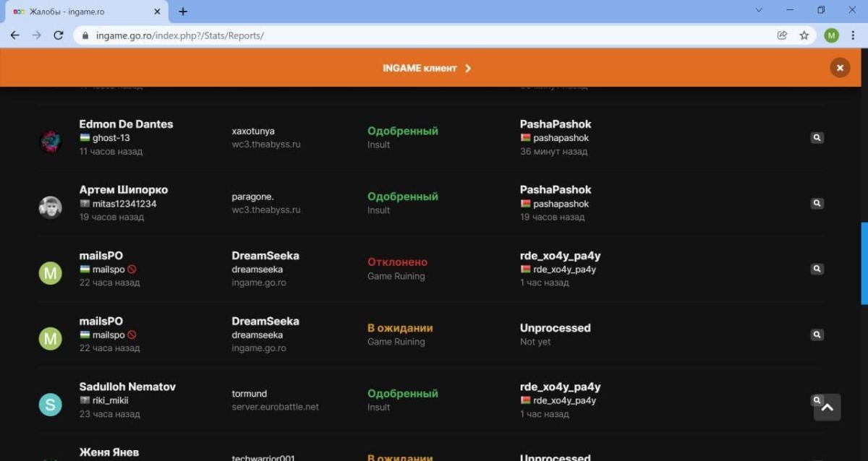The width and height of the screenshot is (868, 461).
Task: Click the address bar URL field
Action: [434, 35]
